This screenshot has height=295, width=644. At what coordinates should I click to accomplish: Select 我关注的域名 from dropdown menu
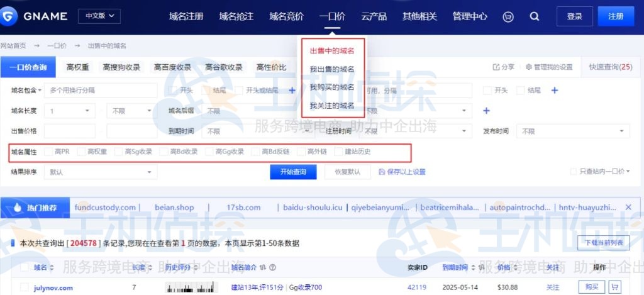332,106
